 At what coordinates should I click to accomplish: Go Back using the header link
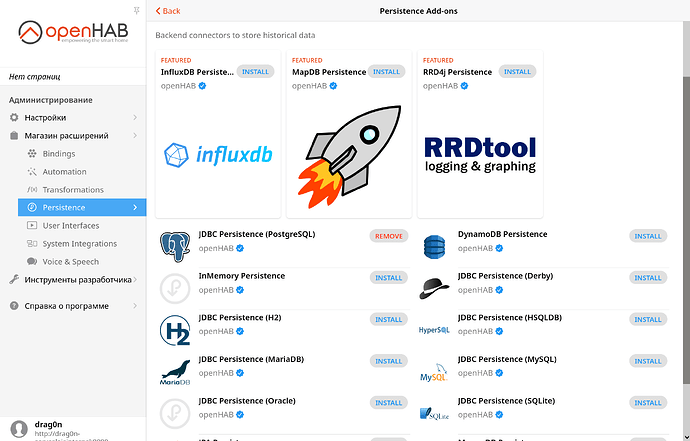(x=168, y=11)
